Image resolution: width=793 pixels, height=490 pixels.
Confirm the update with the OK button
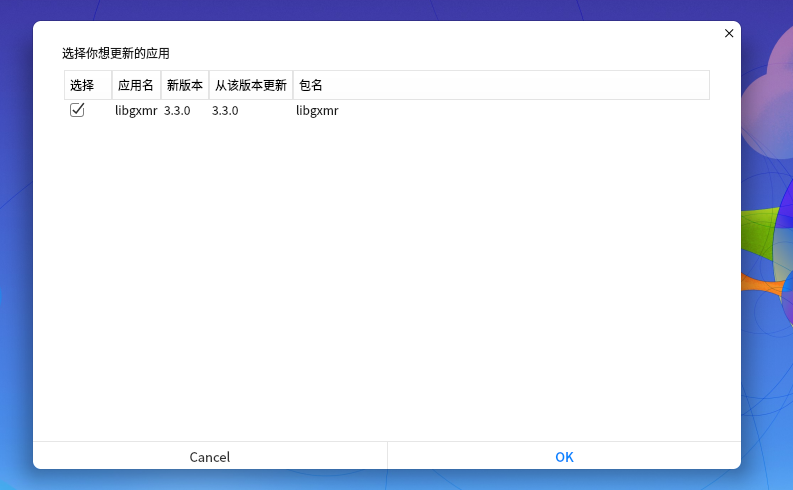coord(564,457)
